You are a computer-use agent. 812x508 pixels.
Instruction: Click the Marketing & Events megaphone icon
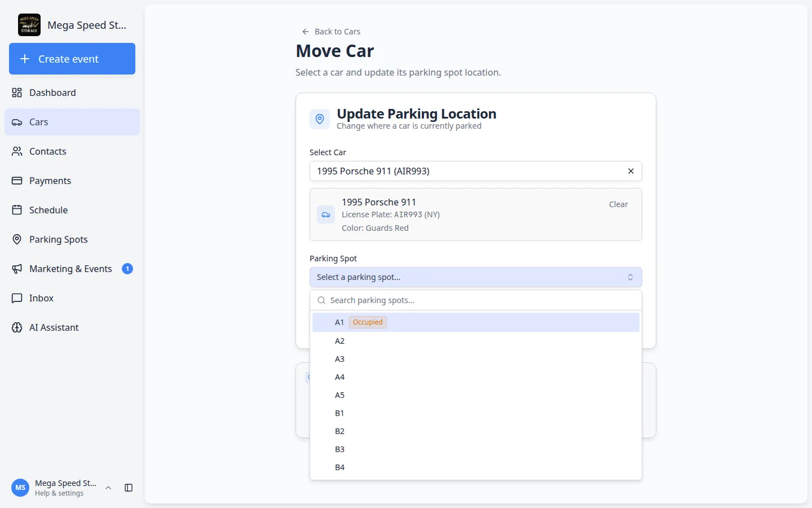pyautogui.click(x=17, y=269)
